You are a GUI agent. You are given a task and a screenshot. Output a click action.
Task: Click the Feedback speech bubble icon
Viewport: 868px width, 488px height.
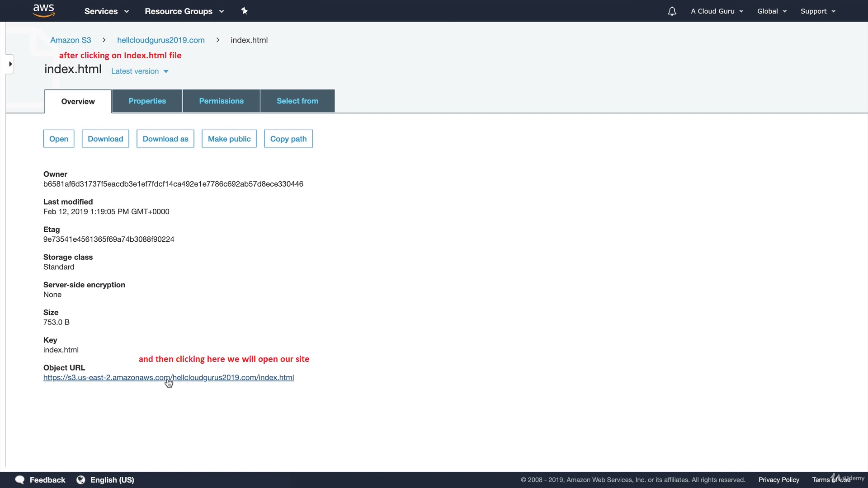20,480
